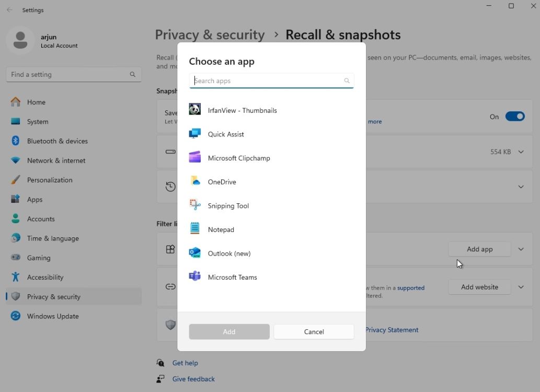Expand the delete snapshots history section
540x392 pixels.
click(x=521, y=187)
